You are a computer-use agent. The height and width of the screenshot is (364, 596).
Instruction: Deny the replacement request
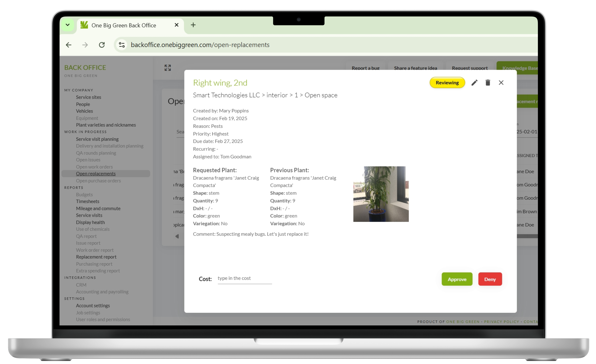pos(490,279)
